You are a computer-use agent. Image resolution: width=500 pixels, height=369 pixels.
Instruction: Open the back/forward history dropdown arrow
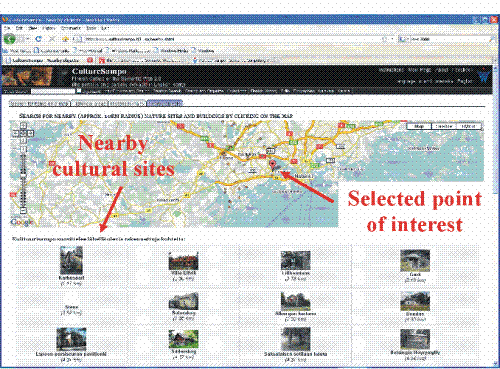coord(27,39)
